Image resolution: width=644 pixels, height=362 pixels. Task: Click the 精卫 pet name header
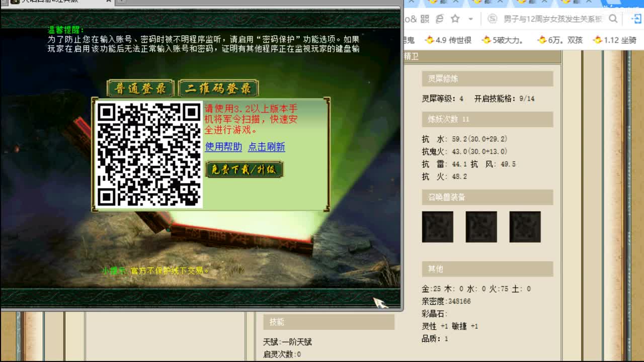[x=412, y=56]
